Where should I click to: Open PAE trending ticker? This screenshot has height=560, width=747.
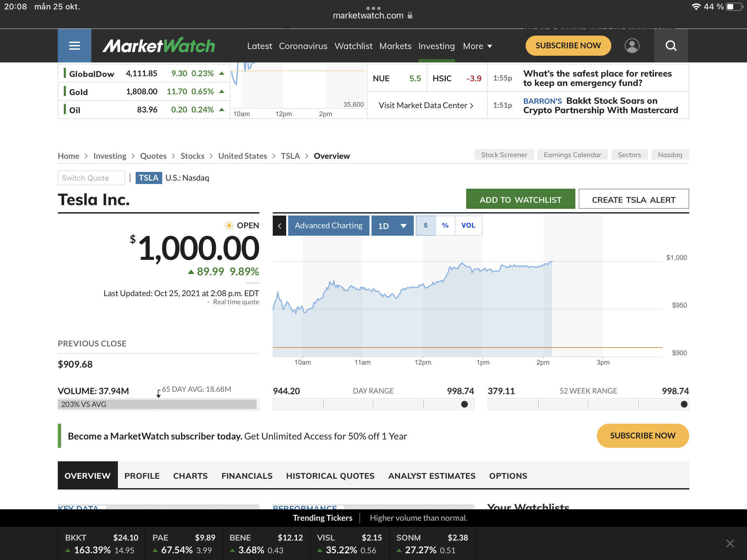click(184, 544)
